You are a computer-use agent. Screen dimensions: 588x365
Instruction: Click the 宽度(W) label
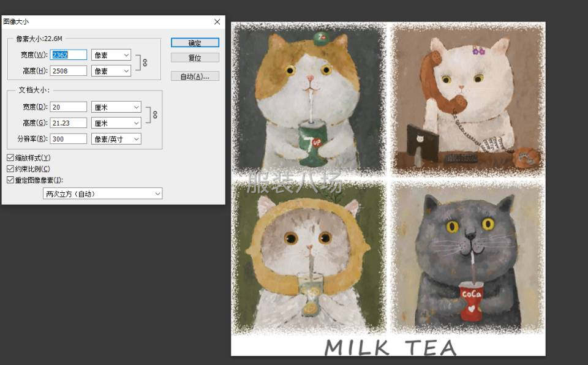[x=34, y=55]
